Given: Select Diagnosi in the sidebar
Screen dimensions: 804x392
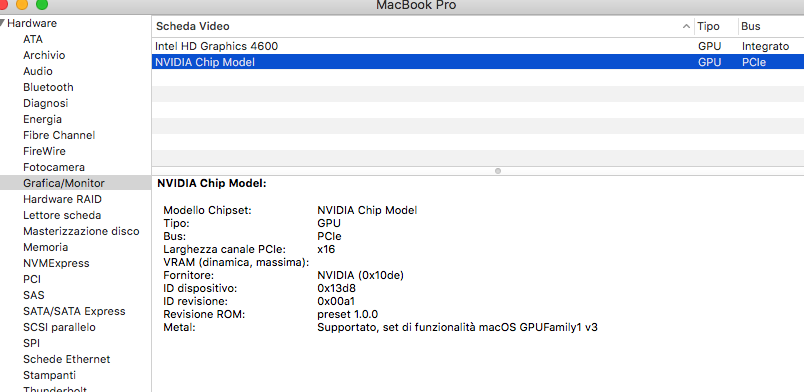Looking at the screenshot, I should point(46,103).
